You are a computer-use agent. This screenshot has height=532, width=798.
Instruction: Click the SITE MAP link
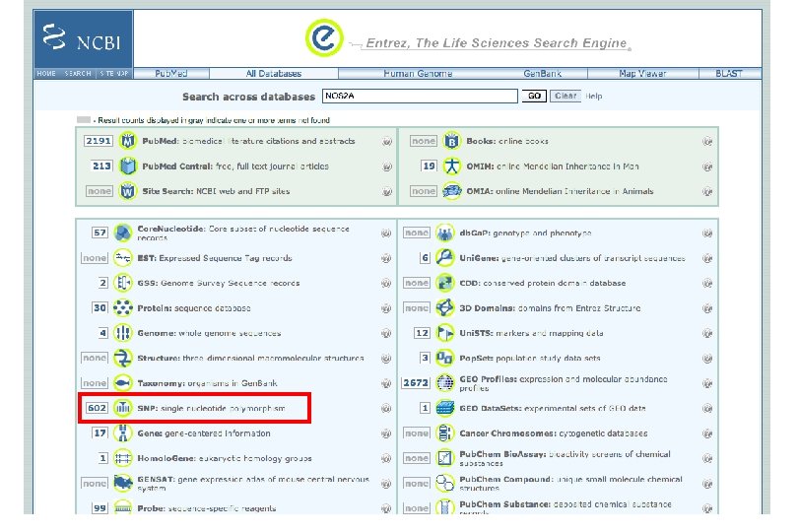(114, 73)
